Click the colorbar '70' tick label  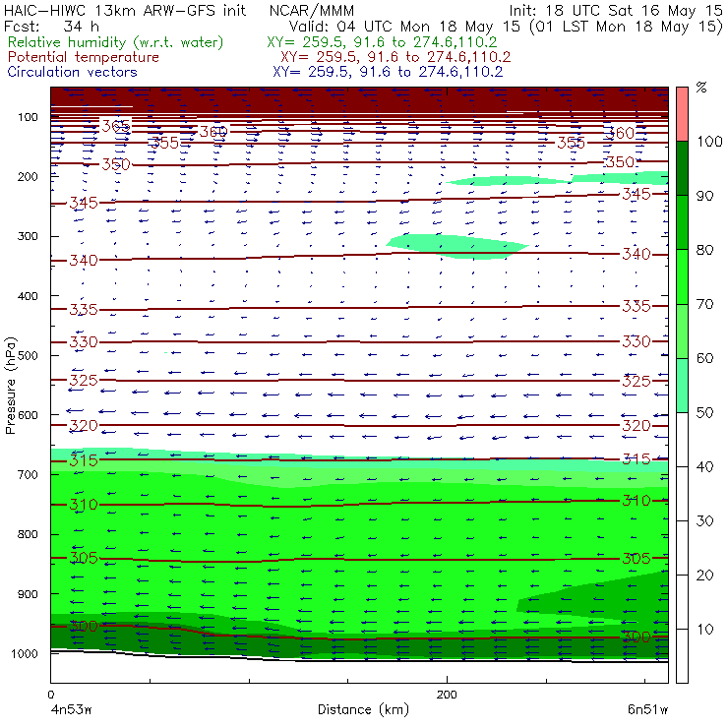704,304
